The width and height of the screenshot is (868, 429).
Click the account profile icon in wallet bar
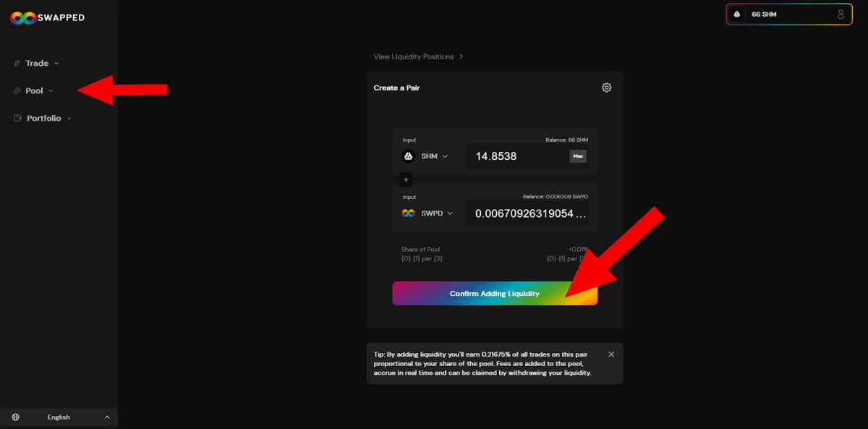pos(839,13)
